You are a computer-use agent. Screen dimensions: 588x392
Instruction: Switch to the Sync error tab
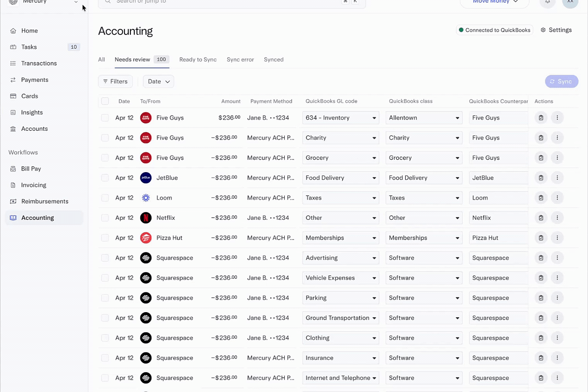click(240, 60)
